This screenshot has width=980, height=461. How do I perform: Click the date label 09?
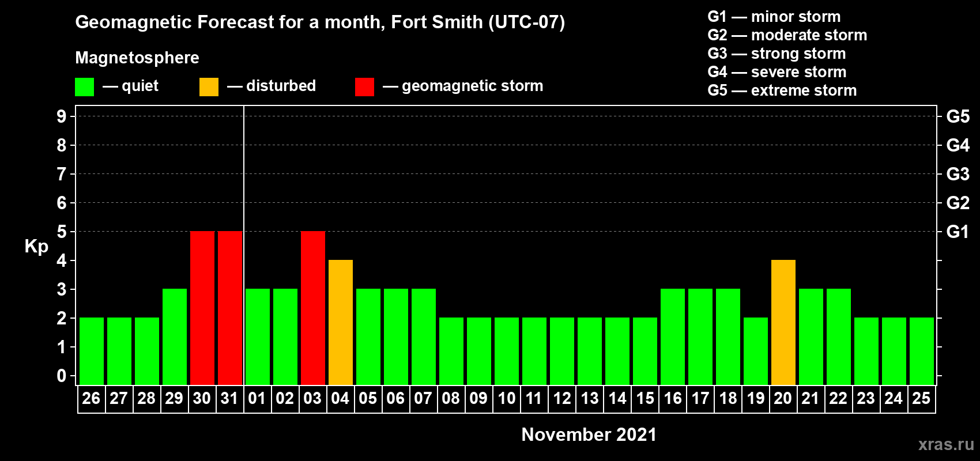coord(478,399)
